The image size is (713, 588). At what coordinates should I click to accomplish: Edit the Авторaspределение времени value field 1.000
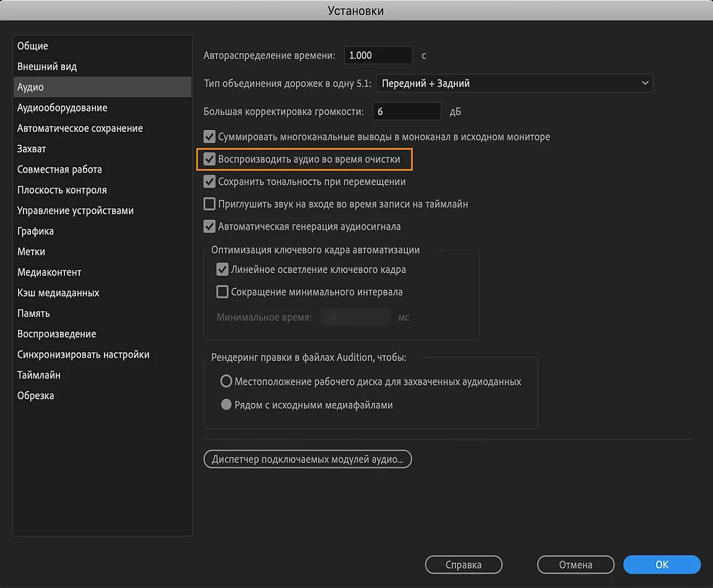click(x=378, y=56)
